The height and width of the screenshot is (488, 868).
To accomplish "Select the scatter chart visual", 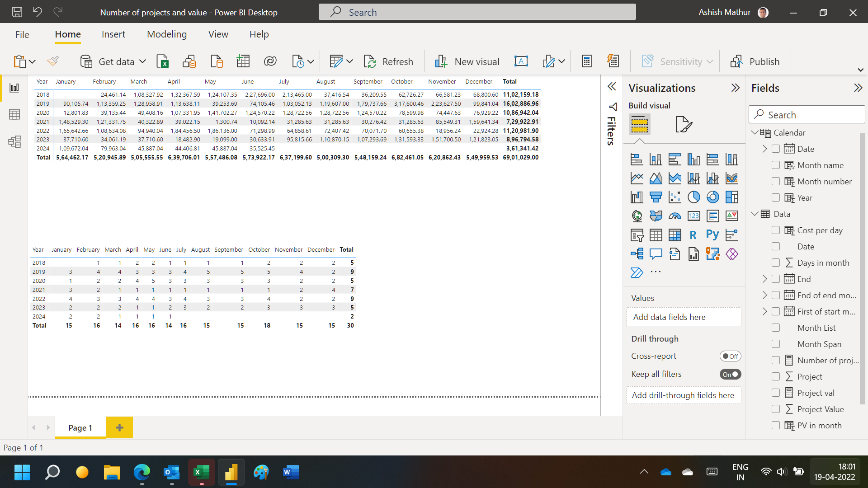I will [x=675, y=197].
